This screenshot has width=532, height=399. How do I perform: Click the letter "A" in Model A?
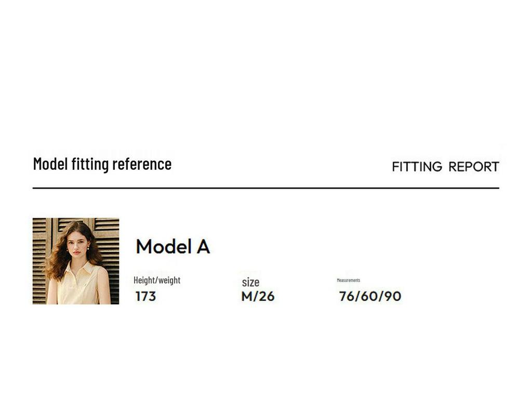203,246
